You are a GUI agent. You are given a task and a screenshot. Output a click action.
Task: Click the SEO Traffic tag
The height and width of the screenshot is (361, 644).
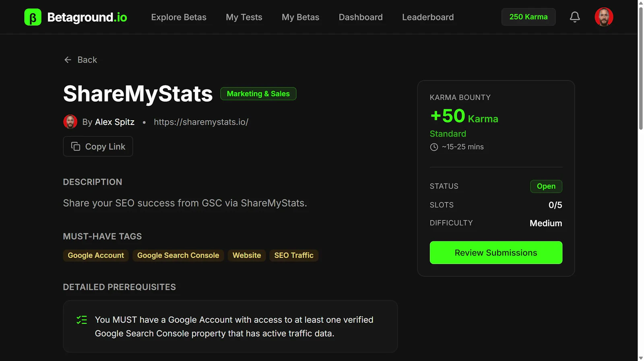[x=294, y=255]
